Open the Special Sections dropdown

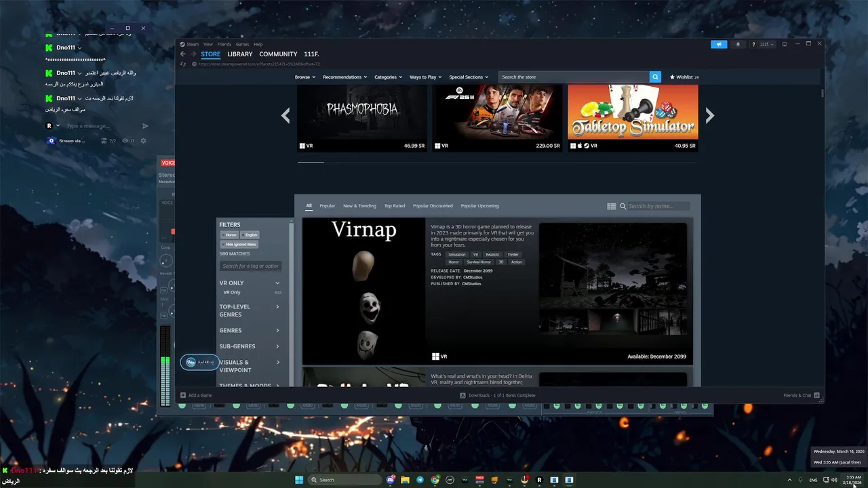(x=469, y=77)
